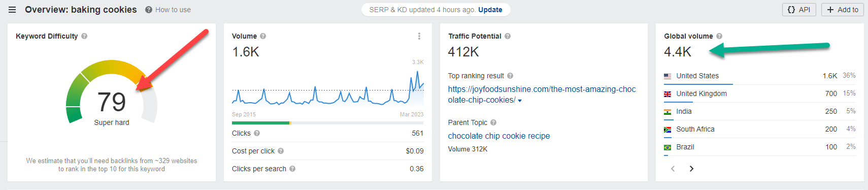The height and width of the screenshot is (190, 868).
Task: Click the clicks distribution progress bar
Action: point(327,123)
